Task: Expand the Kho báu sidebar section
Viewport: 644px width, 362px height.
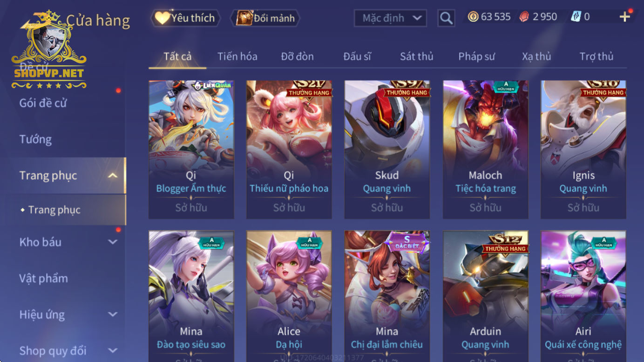Action: (x=113, y=242)
